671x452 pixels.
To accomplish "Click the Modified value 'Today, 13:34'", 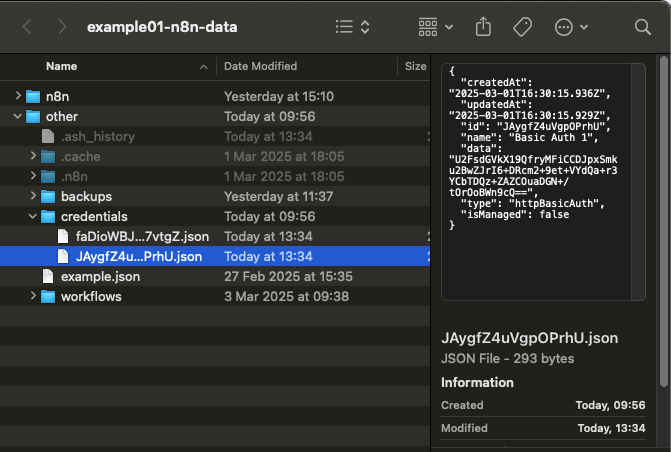I will click(611, 428).
